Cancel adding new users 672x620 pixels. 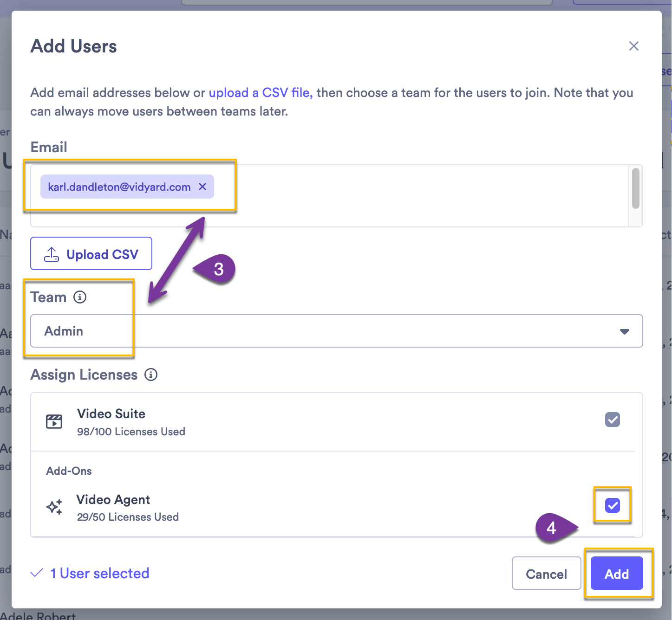pyautogui.click(x=546, y=574)
